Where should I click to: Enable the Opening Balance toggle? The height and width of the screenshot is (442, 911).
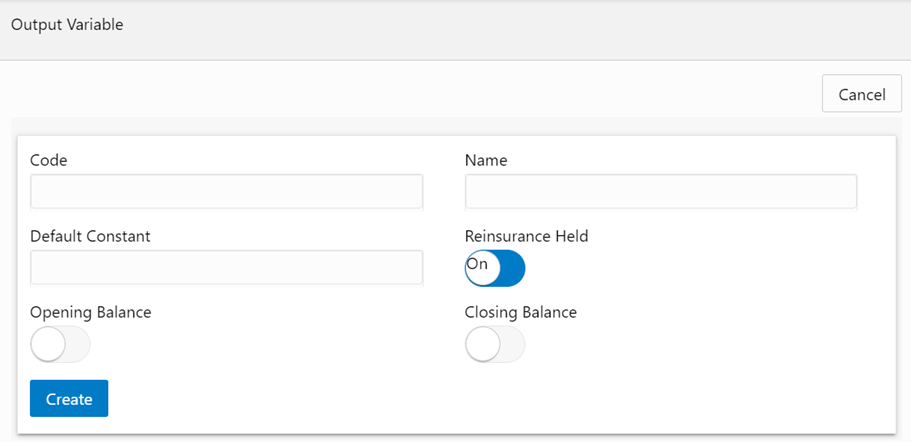(60, 345)
